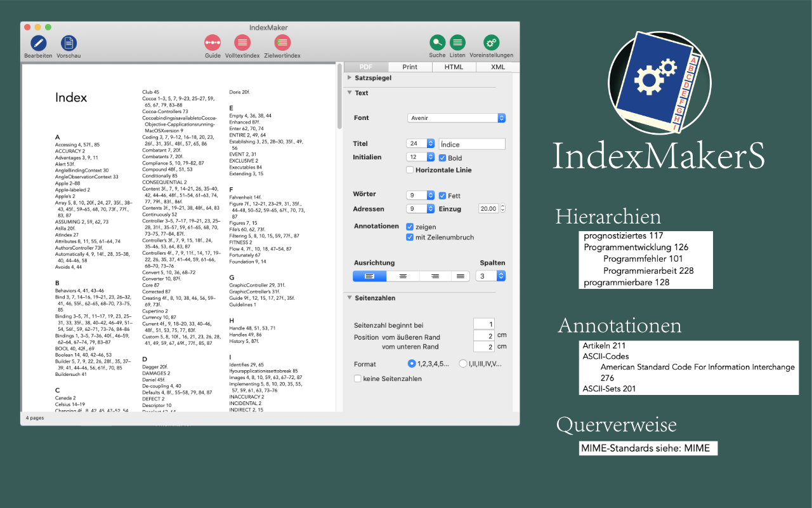Collapse the Seitenzahlen section

(350, 298)
